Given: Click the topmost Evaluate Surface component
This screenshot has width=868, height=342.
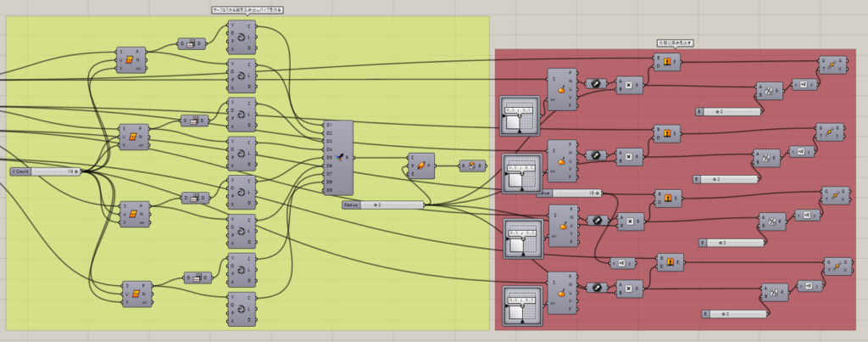Looking at the screenshot, I should pyautogui.click(x=563, y=89).
